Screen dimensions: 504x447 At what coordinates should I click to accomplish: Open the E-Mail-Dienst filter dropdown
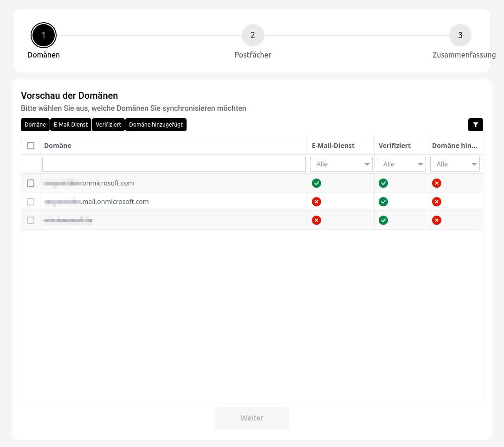(341, 164)
